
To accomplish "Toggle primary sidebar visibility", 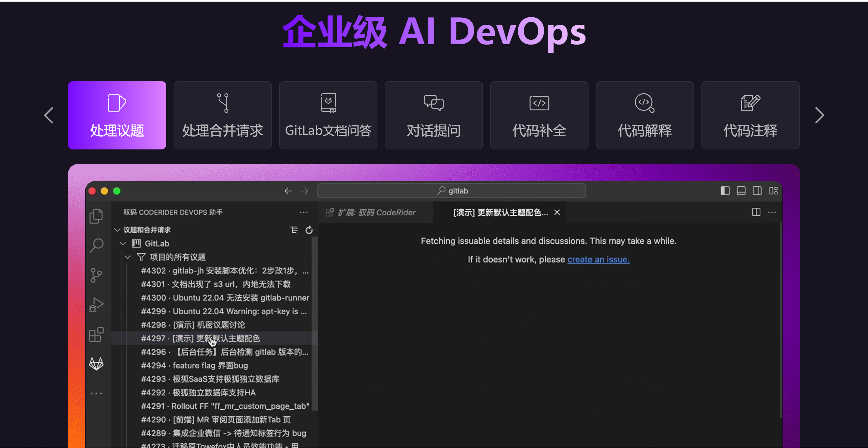I will [725, 191].
